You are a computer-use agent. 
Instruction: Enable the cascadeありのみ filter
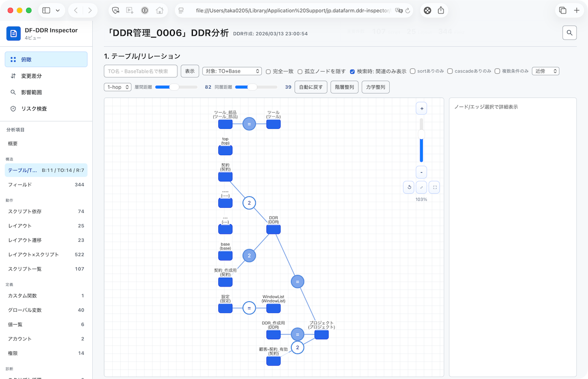450,71
